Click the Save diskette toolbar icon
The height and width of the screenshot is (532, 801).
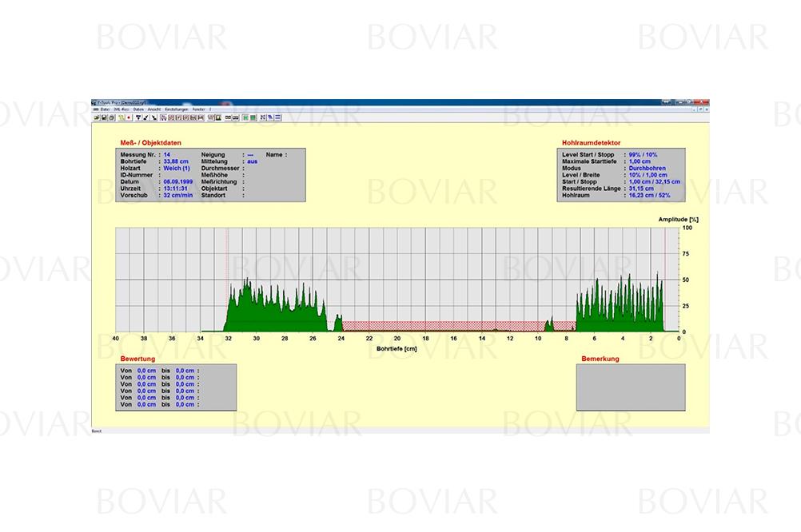[x=103, y=117]
